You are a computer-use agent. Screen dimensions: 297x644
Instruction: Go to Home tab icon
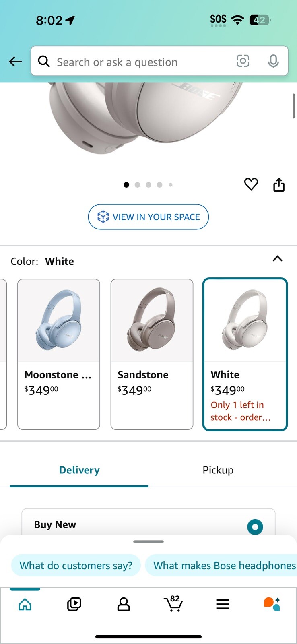pyautogui.click(x=25, y=604)
